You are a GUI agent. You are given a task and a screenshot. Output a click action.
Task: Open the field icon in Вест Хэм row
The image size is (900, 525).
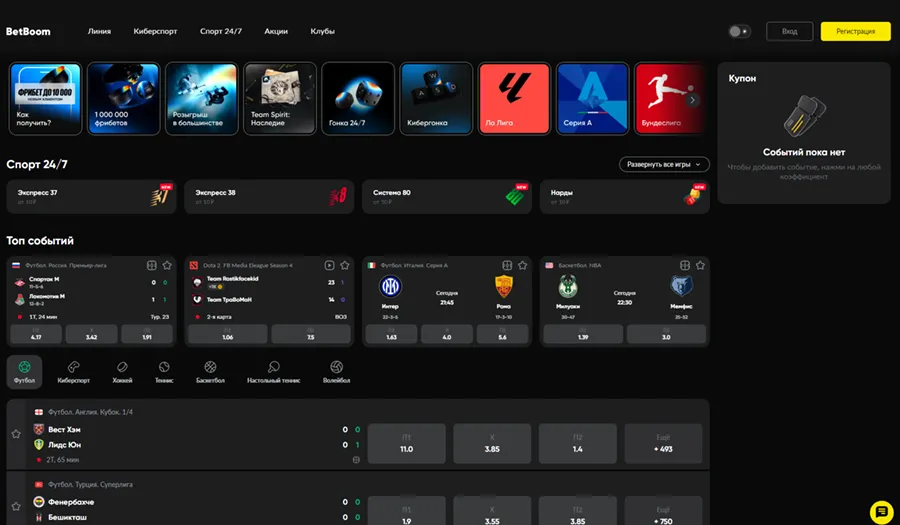point(356,460)
